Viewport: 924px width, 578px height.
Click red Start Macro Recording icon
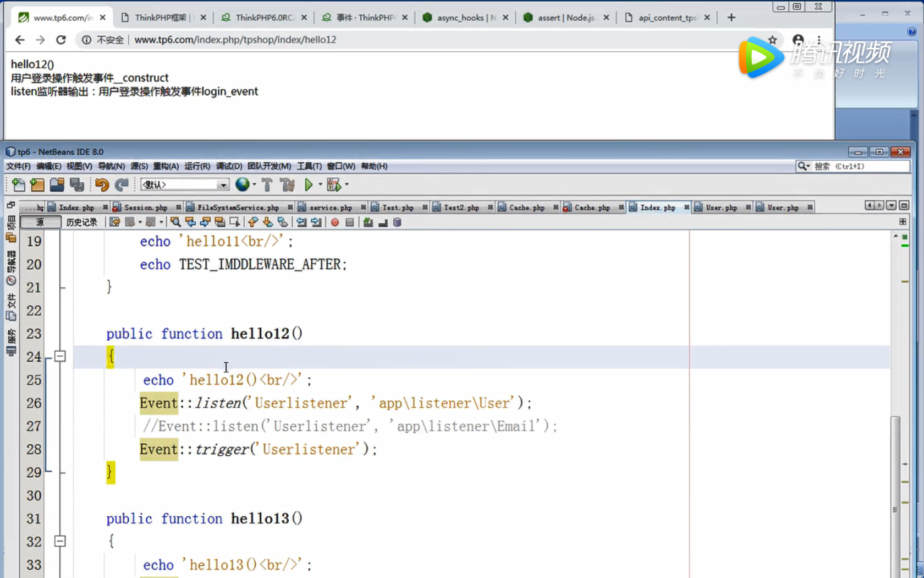(335, 222)
